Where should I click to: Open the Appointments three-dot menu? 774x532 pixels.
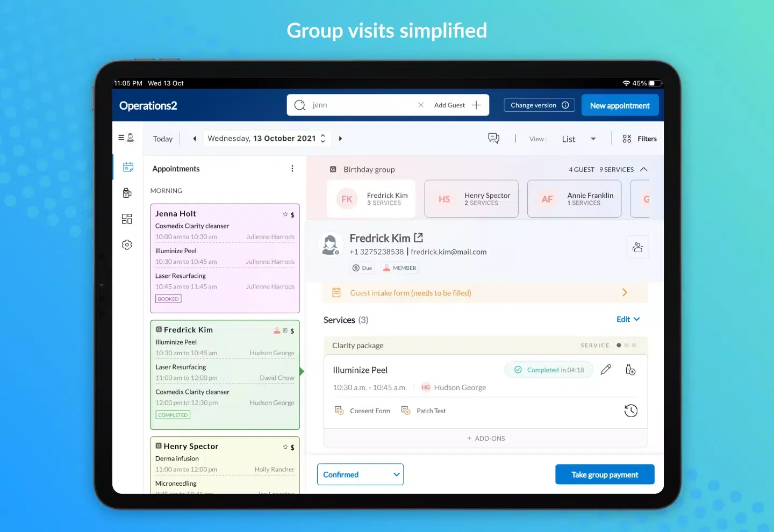point(292,169)
